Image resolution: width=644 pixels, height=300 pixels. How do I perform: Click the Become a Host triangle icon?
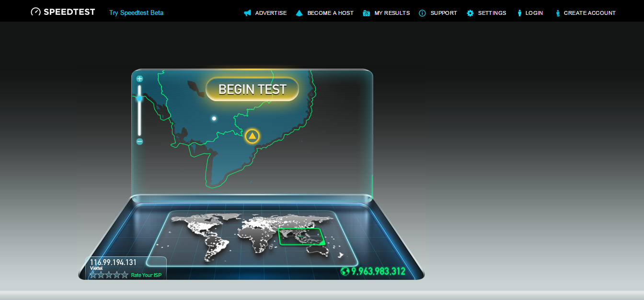(299, 13)
